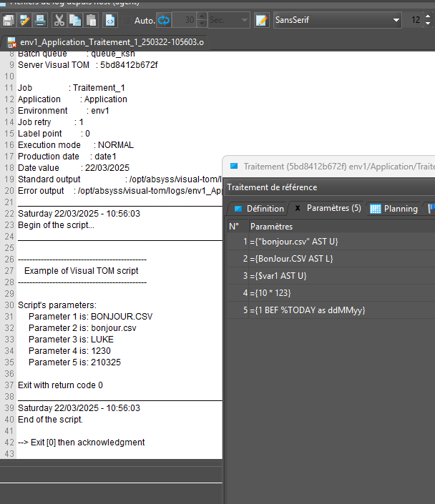Viewport: 435px width, 504px height.
Task: Click the notepad edit mode icon
Action: pos(262,20)
